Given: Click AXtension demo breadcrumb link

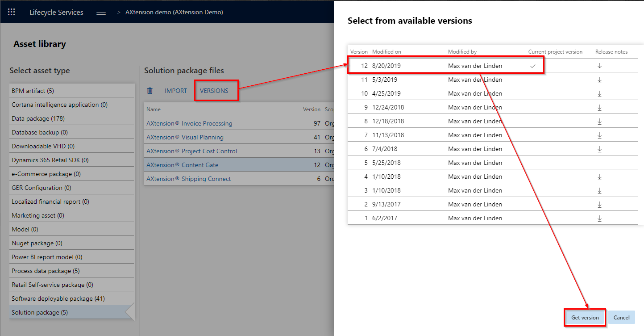Looking at the screenshot, I should (175, 12).
